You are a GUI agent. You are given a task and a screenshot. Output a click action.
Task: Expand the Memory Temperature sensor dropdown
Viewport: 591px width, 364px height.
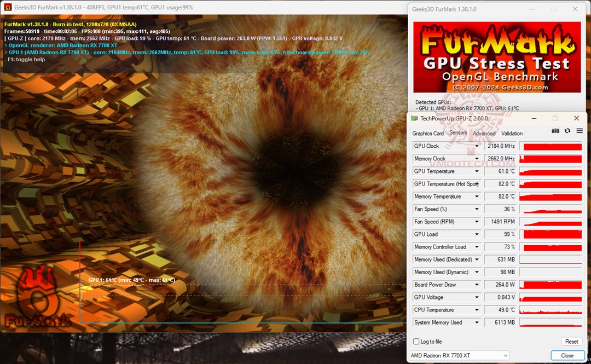point(477,197)
